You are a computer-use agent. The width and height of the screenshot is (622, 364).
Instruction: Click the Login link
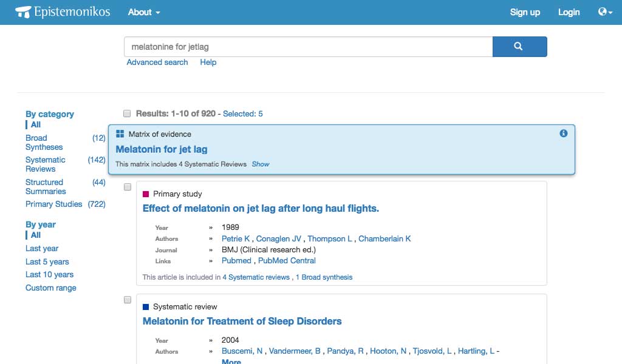(x=569, y=12)
